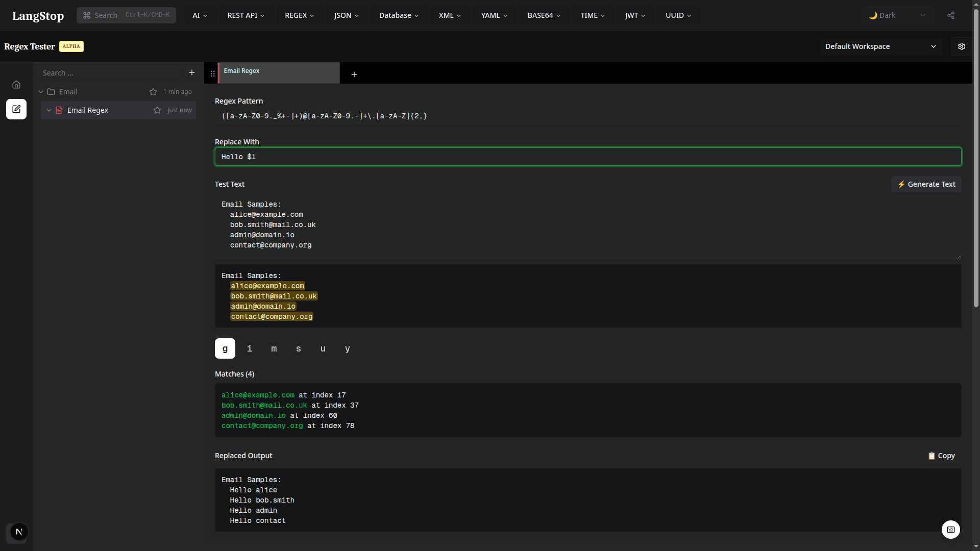The height and width of the screenshot is (551, 980).
Task: Open the JSON menu in the top navigation
Action: [x=346, y=15]
